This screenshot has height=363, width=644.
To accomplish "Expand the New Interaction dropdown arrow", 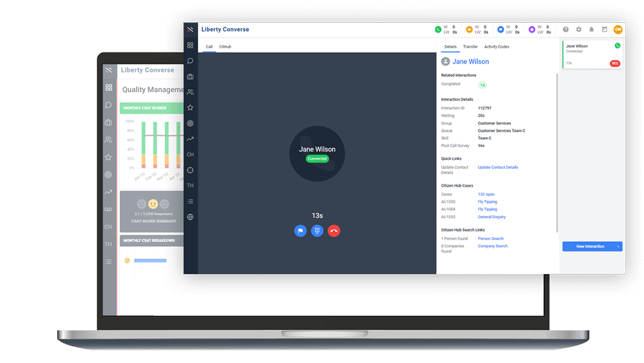I will coord(618,246).
